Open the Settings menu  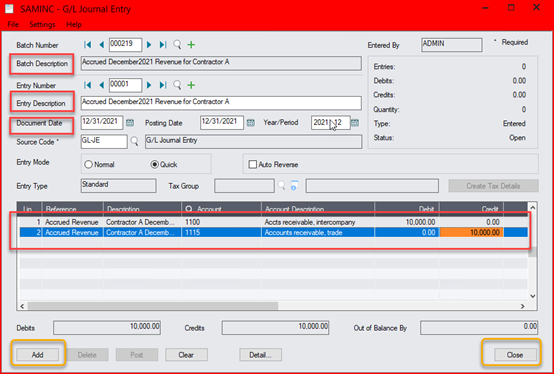[42, 25]
